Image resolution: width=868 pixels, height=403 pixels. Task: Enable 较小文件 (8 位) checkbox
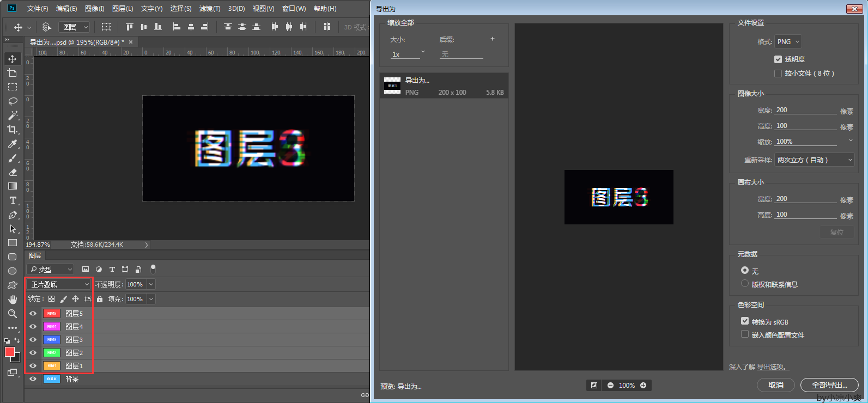(x=778, y=74)
